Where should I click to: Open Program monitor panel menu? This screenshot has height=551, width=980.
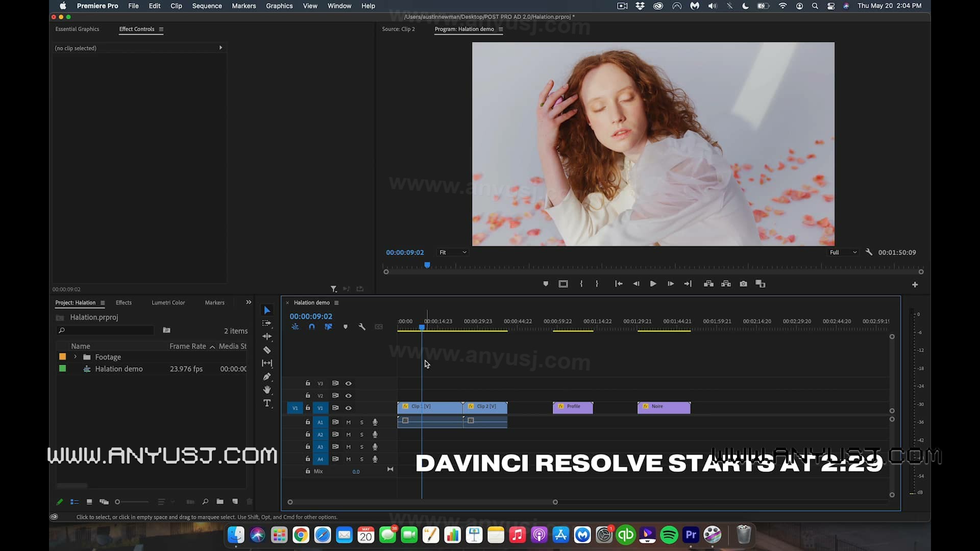(x=501, y=29)
